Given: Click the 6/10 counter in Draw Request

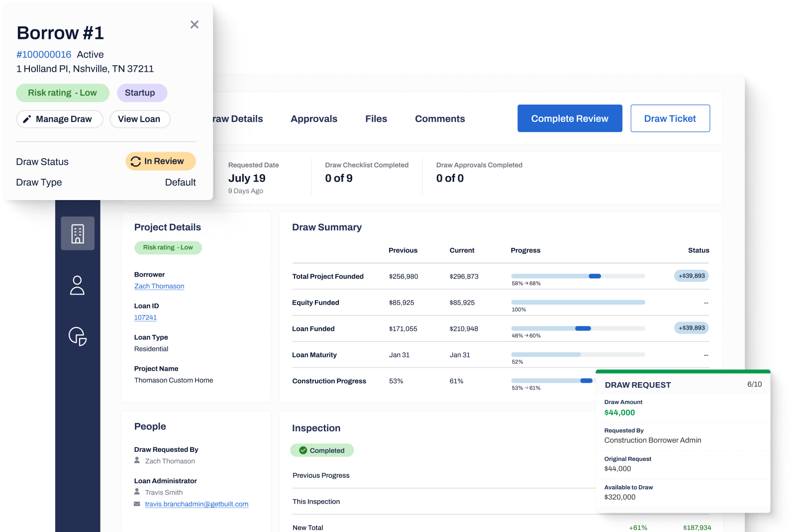Looking at the screenshot, I should [754, 384].
